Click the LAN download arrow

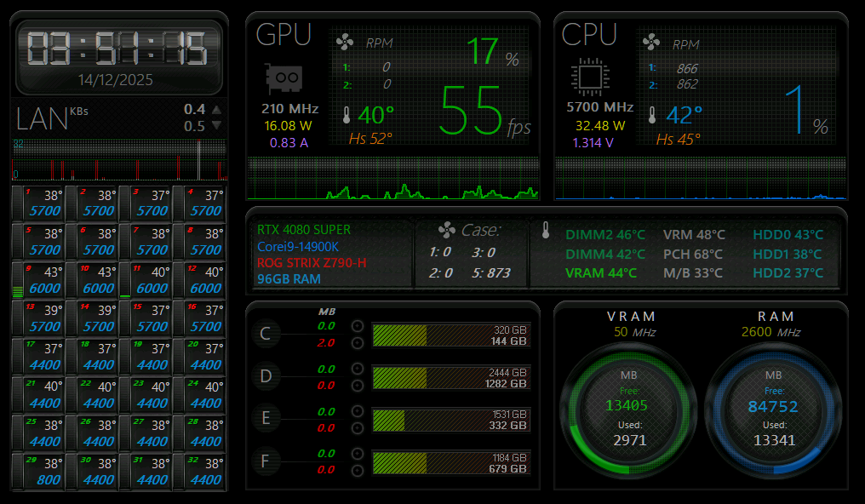click(x=216, y=125)
